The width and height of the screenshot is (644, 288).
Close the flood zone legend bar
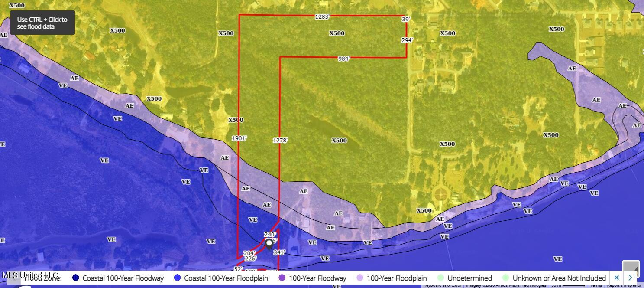coord(617,278)
